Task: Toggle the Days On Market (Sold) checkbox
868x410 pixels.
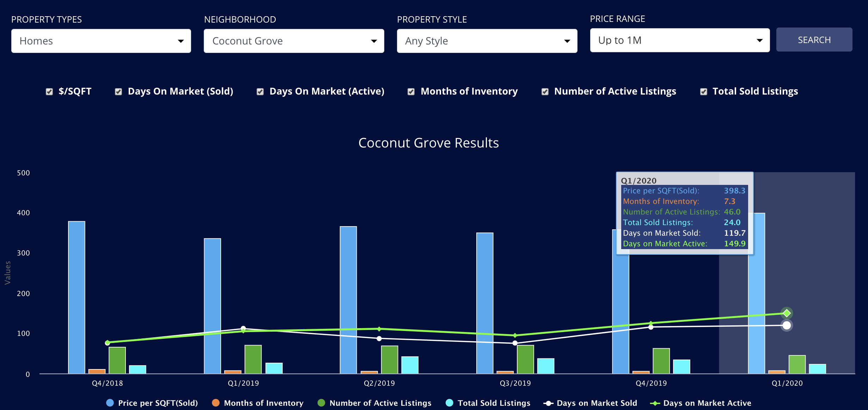Action: coord(118,92)
